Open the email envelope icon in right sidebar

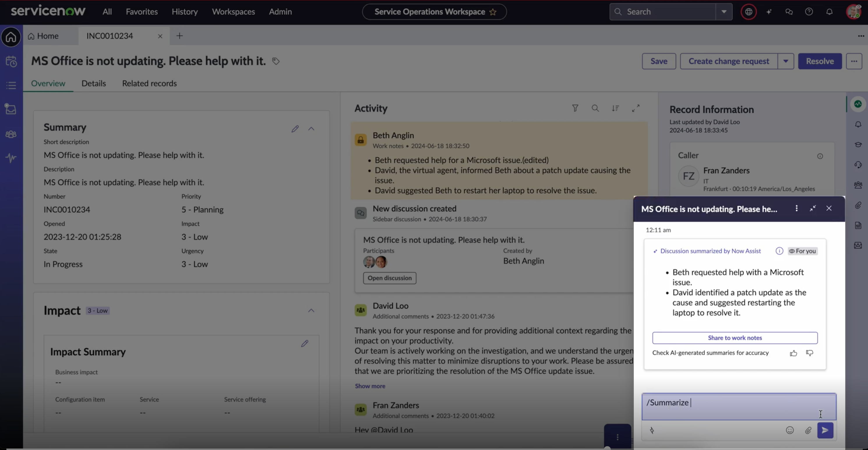(858, 245)
